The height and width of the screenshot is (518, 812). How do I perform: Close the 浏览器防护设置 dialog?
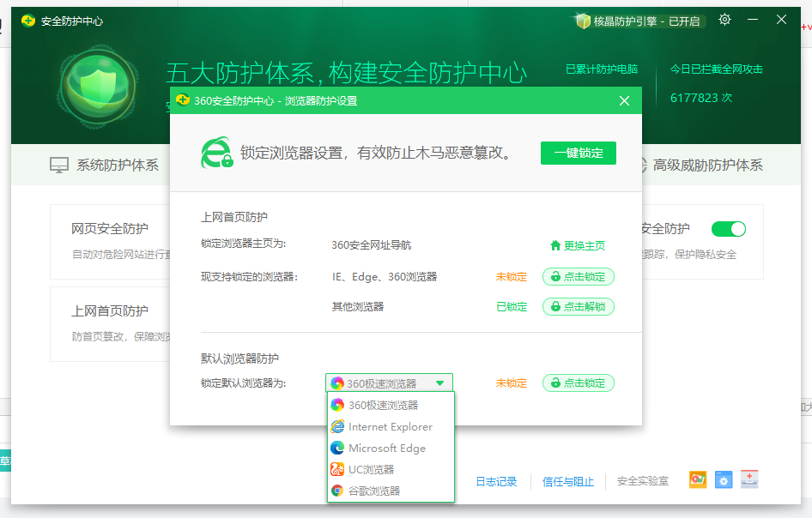point(624,101)
